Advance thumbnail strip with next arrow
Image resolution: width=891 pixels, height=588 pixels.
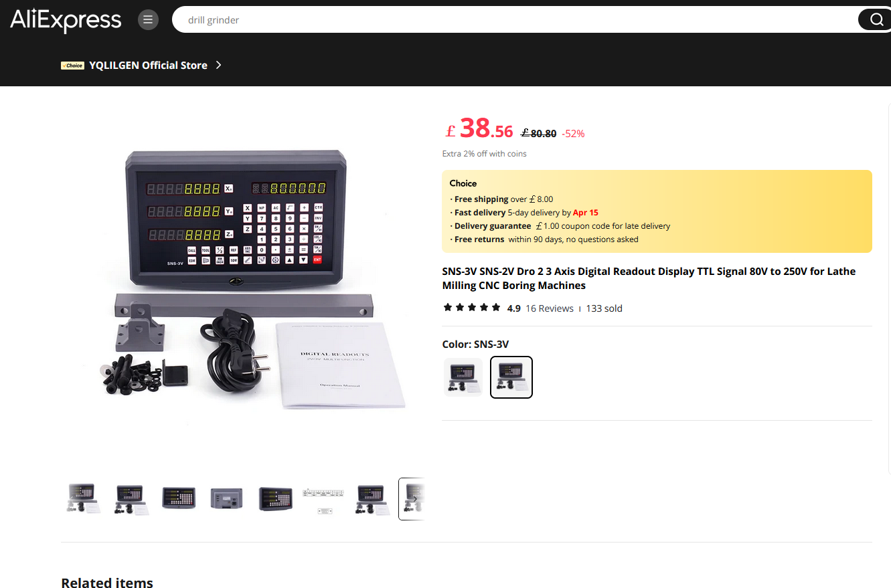pyautogui.click(x=415, y=499)
